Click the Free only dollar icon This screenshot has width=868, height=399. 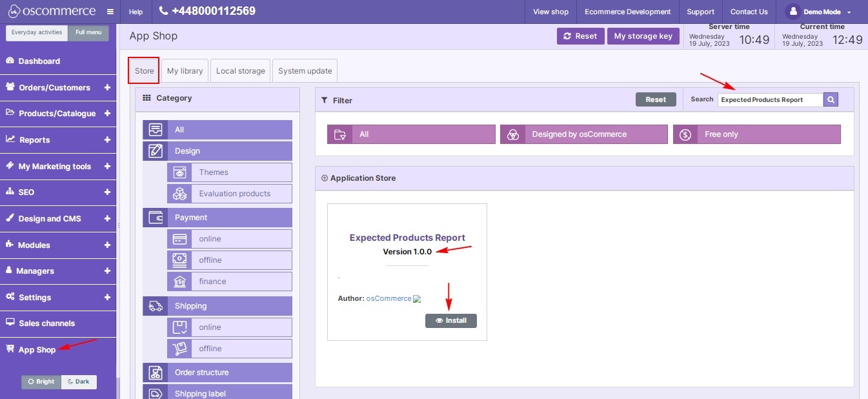pyautogui.click(x=685, y=134)
